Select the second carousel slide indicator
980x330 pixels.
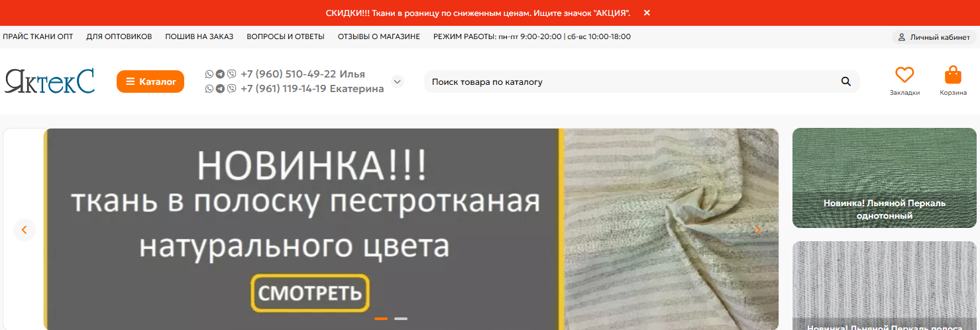pyautogui.click(x=401, y=319)
